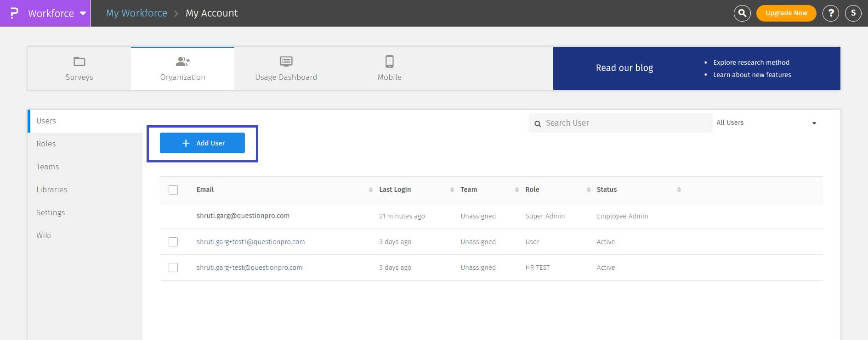This screenshot has width=868, height=340.
Task: Toggle the select-all checkbox in table header
Action: (x=173, y=190)
